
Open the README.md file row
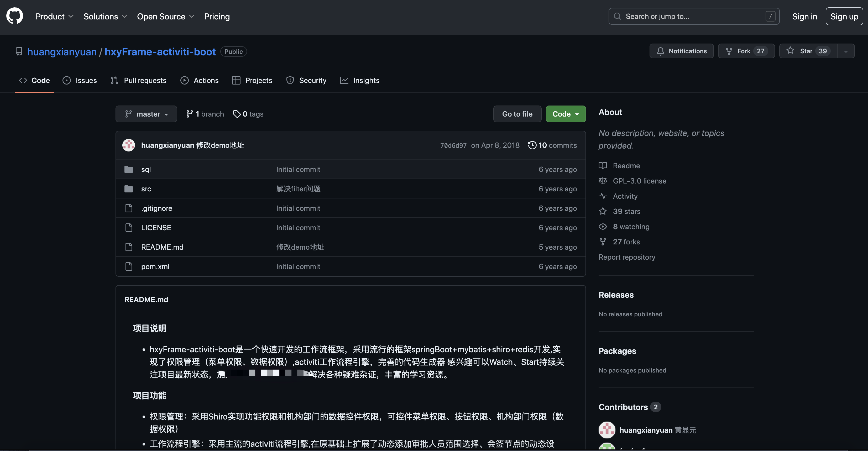(351, 247)
